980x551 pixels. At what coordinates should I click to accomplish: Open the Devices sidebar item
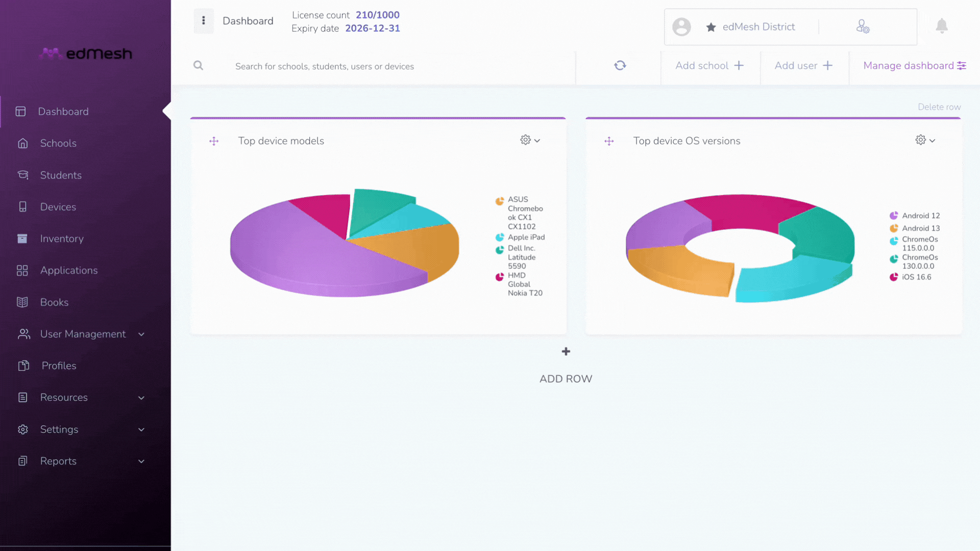[58, 207]
